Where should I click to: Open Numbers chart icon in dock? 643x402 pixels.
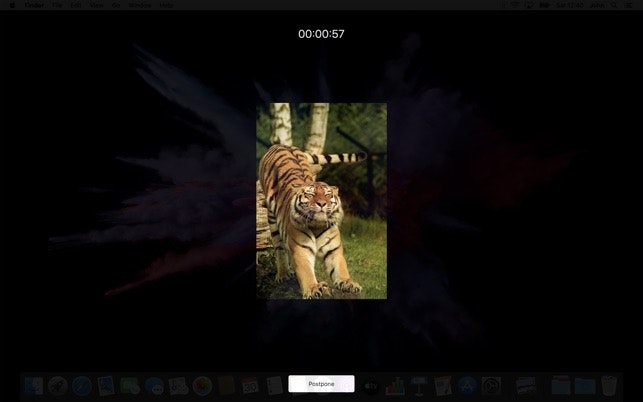(x=395, y=386)
